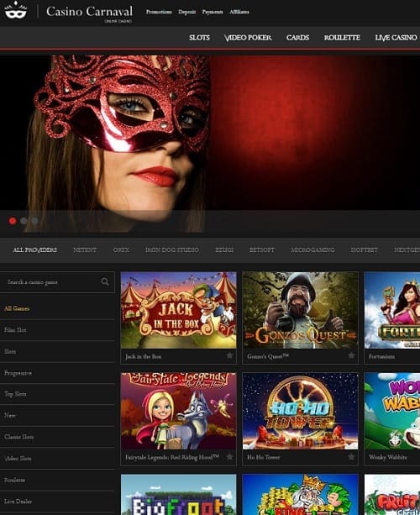The image size is (420, 515).
Task: Select the All Providers tab
Action: [34, 250]
